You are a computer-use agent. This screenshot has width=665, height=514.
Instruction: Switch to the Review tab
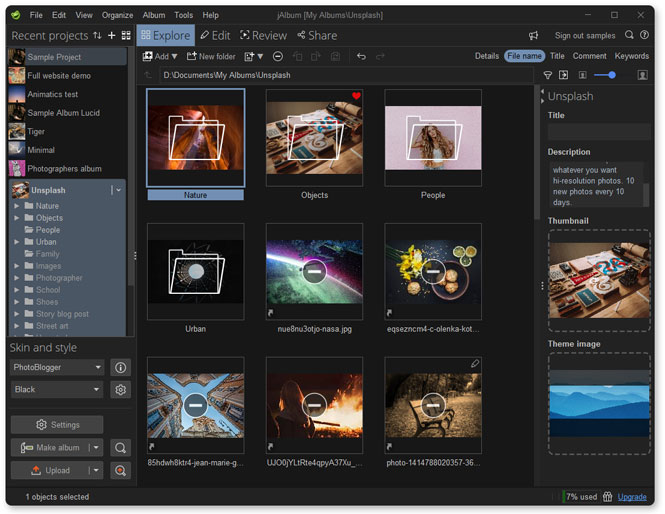[x=262, y=35]
